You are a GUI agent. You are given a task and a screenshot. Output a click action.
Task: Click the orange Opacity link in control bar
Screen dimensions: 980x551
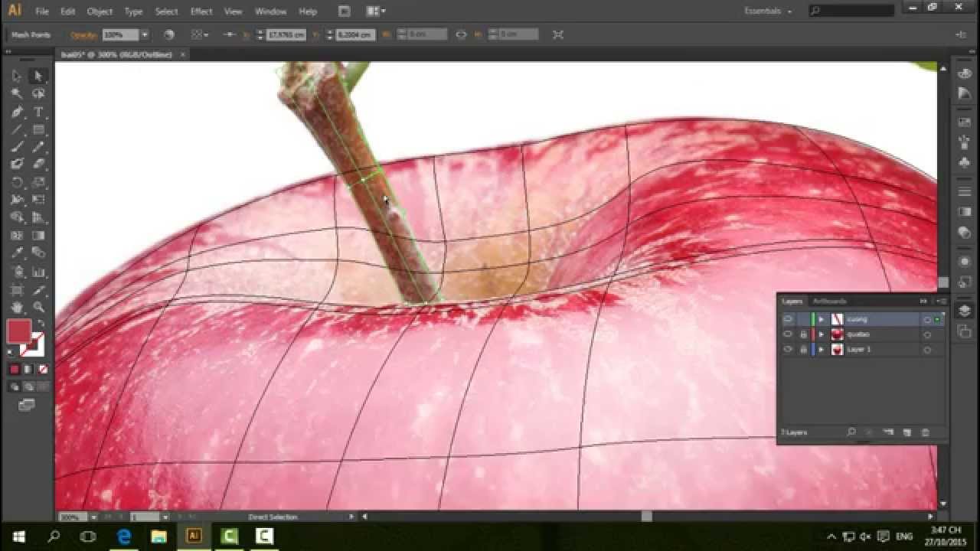pyautogui.click(x=83, y=35)
